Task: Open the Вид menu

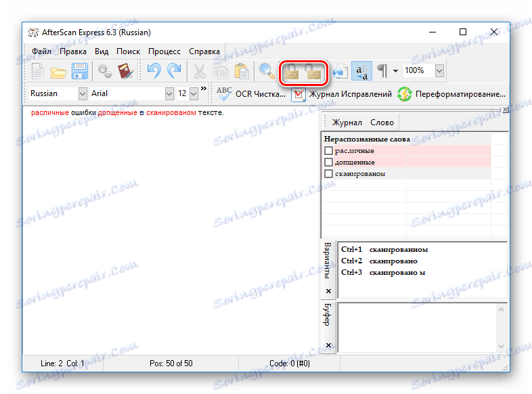Action: click(102, 51)
